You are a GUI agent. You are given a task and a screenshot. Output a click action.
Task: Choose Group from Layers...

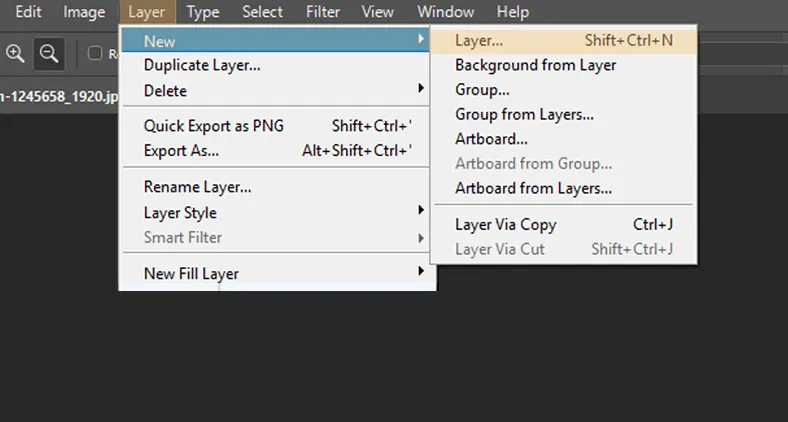(564, 115)
